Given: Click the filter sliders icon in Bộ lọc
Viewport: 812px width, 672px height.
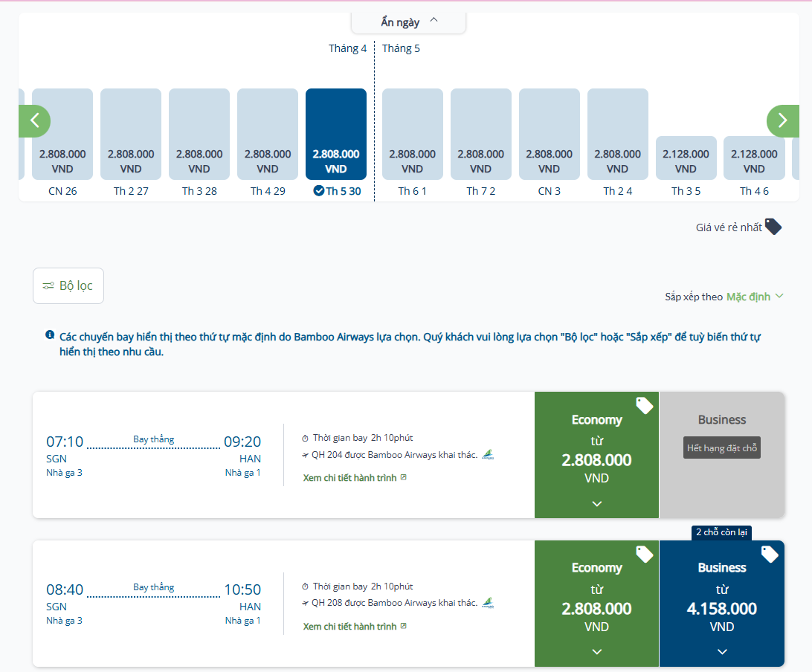Looking at the screenshot, I should 48,285.
